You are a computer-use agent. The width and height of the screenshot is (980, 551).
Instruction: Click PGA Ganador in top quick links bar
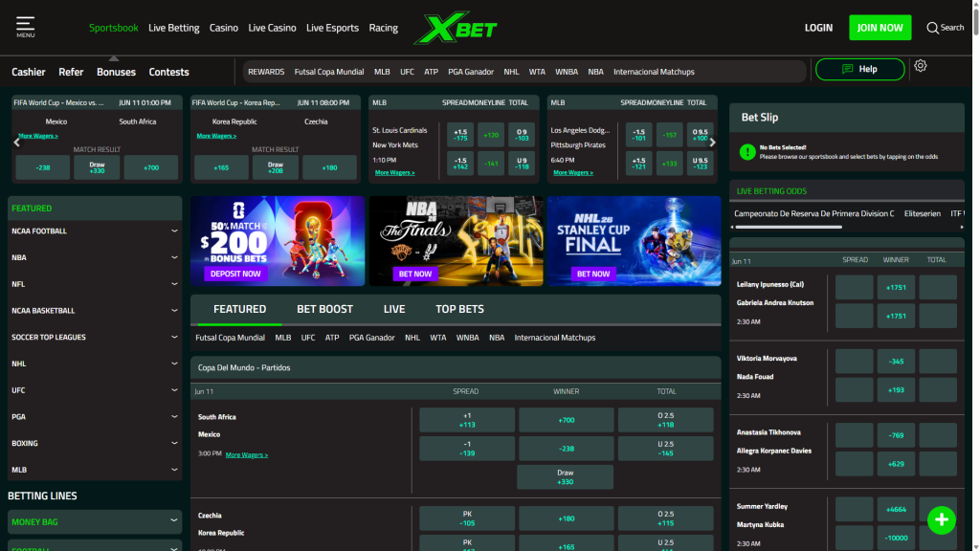[x=471, y=72]
